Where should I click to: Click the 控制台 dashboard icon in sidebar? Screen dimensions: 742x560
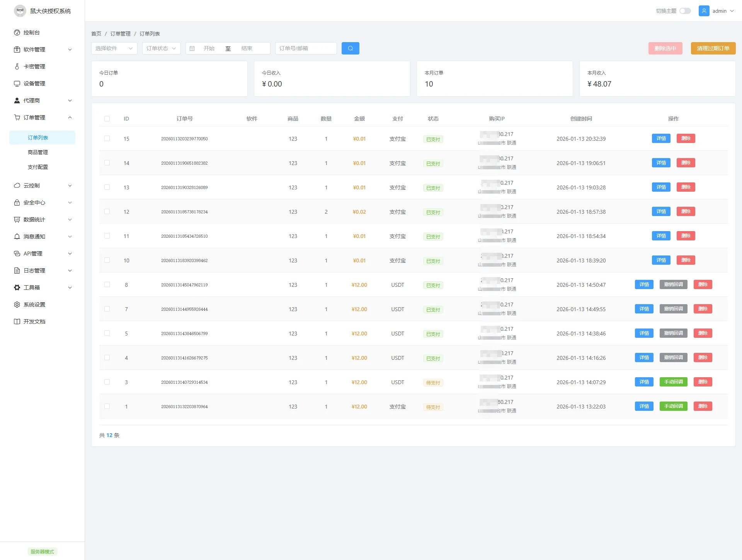[17, 32]
